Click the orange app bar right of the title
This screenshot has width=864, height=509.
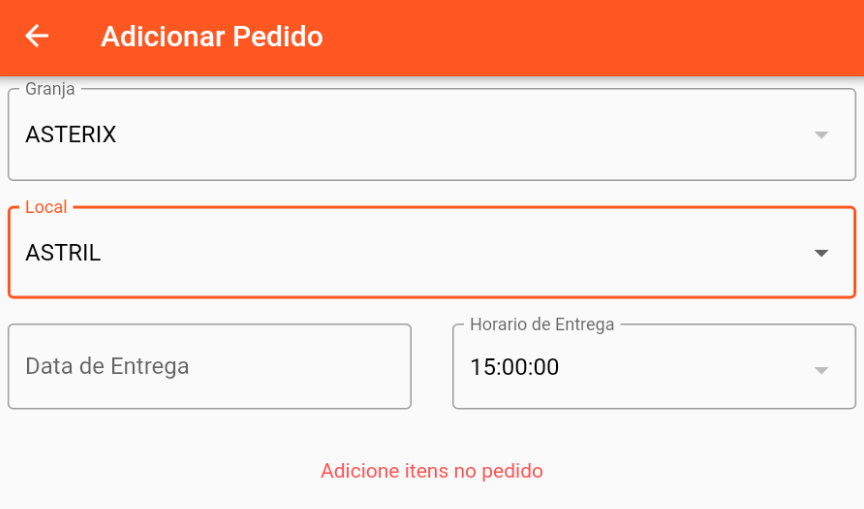(600, 37)
